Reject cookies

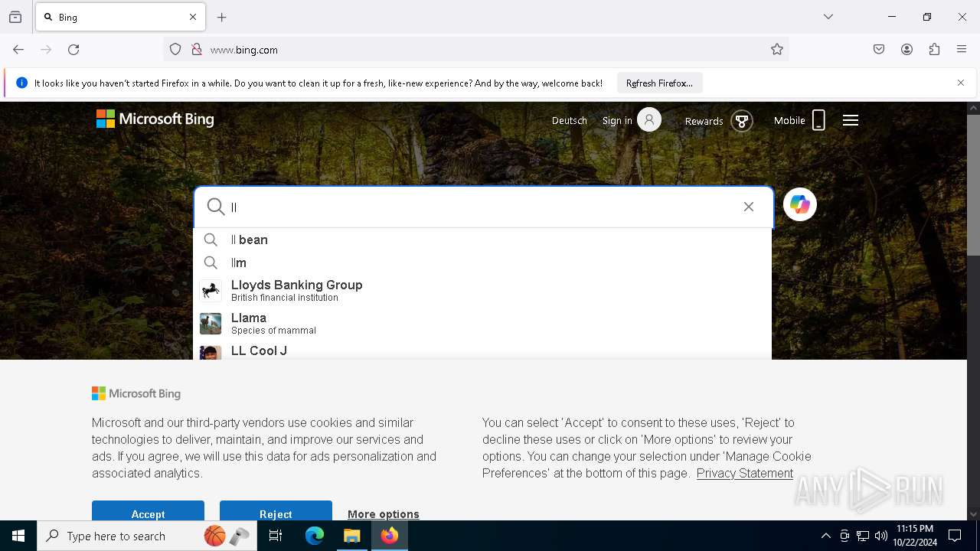click(x=276, y=511)
